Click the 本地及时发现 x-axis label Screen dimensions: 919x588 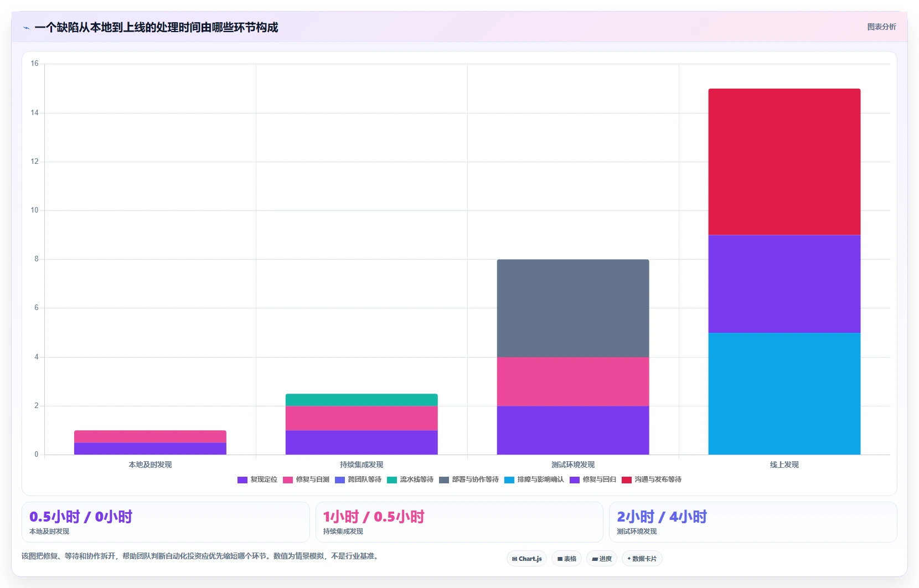click(x=150, y=465)
